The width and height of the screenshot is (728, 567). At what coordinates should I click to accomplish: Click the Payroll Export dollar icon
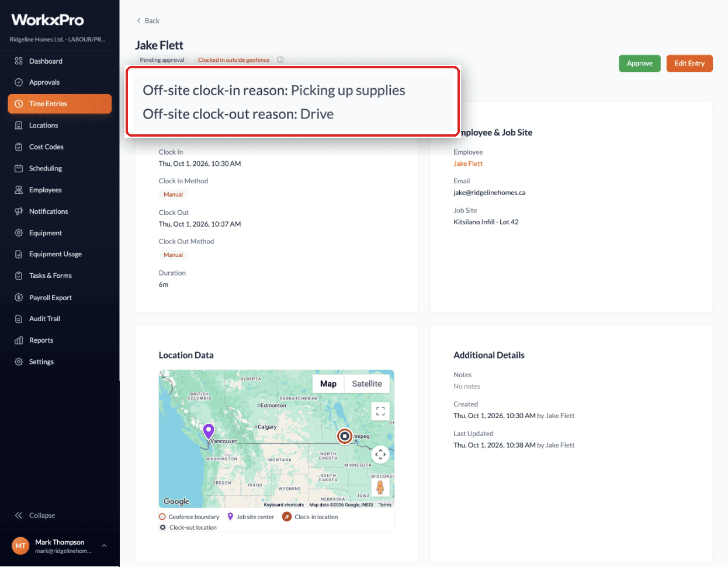click(x=19, y=298)
